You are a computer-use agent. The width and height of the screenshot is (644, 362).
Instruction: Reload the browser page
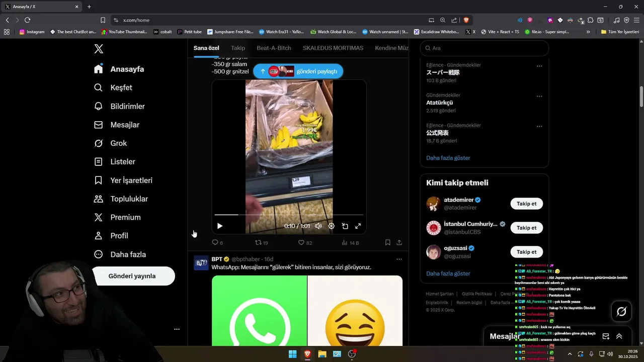click(27, 20)
